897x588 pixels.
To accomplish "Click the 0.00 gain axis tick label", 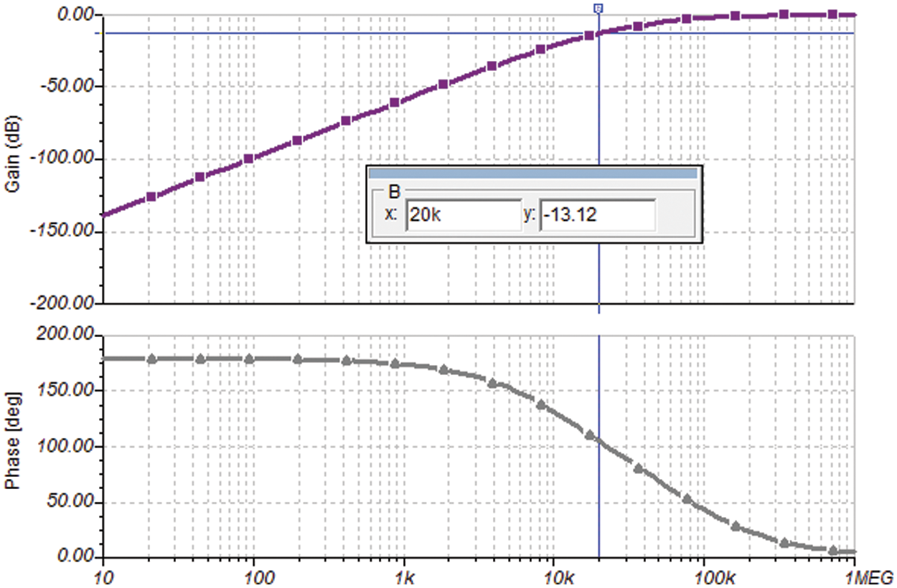I will 74,14.
